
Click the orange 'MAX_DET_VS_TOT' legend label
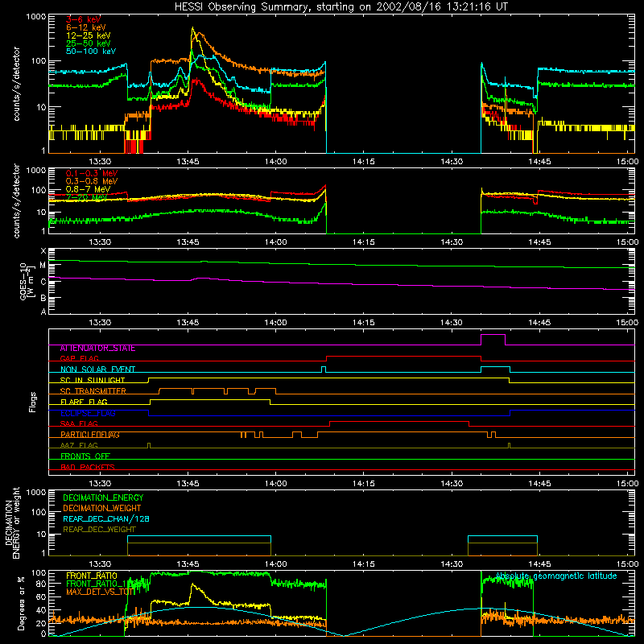tap(100, 592)
